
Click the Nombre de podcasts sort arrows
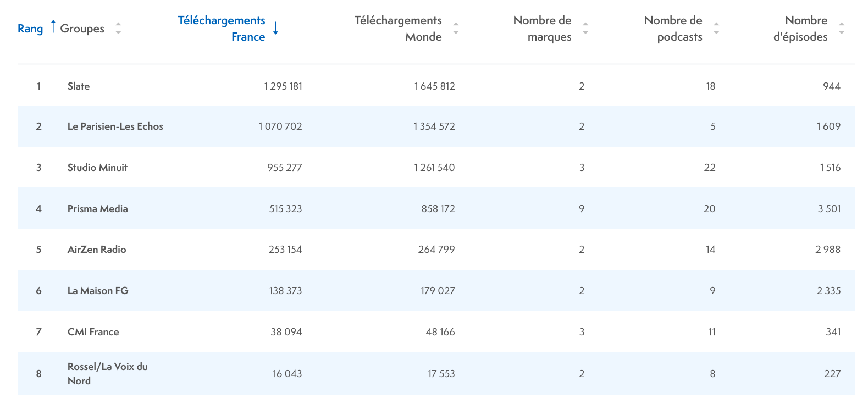click(716, 29)
